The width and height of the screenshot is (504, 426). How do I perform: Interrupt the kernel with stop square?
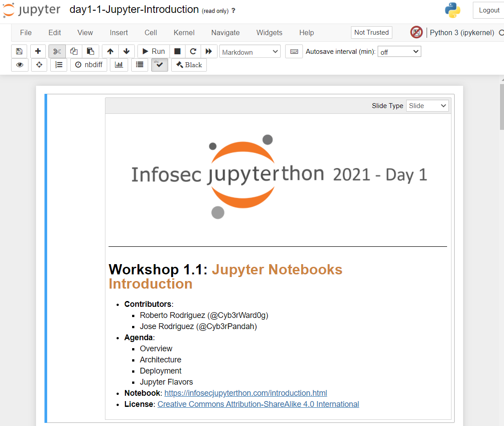177,52
